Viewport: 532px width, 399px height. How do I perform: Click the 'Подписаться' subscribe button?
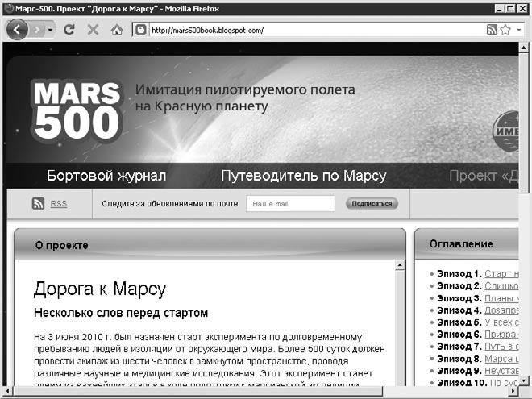(372, 204)
